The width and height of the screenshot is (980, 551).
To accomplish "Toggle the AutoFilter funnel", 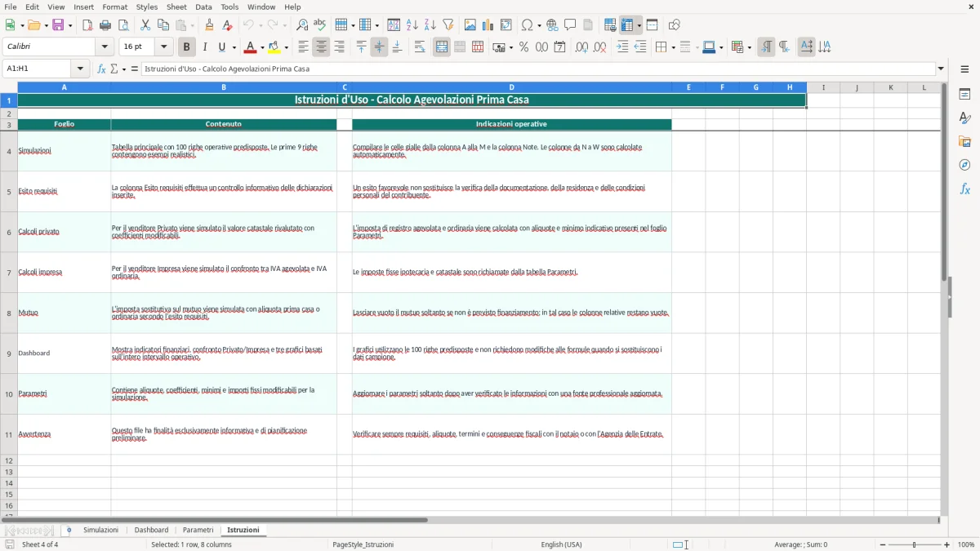I will pyautogui.click(x=448, y=25).
